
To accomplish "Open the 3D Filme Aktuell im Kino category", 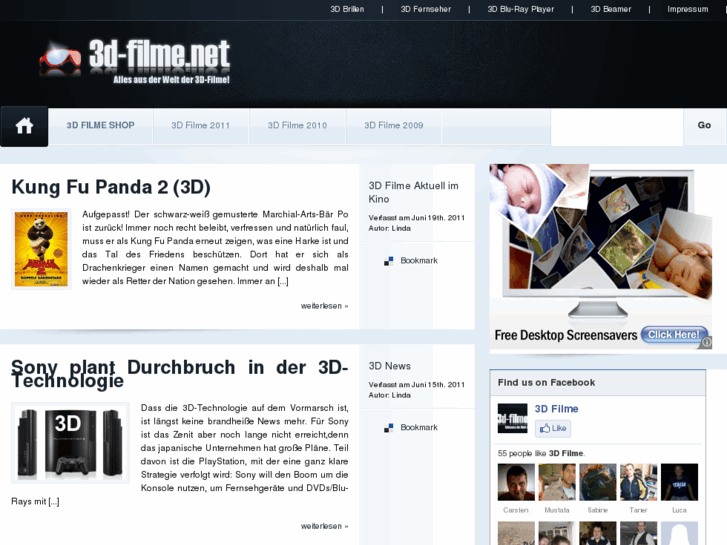I will [414, 192].
